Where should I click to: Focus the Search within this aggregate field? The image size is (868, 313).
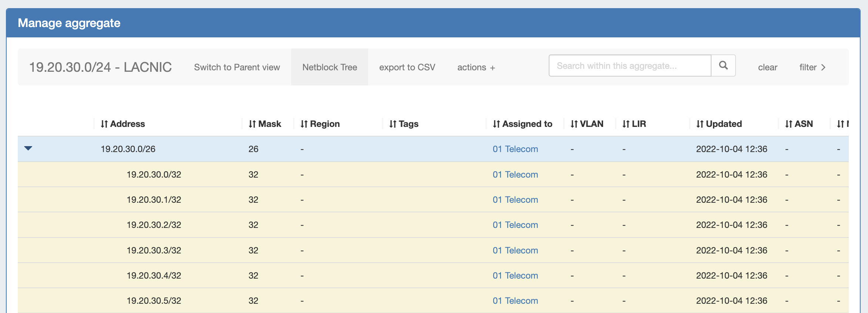click(x=630, y=66)
